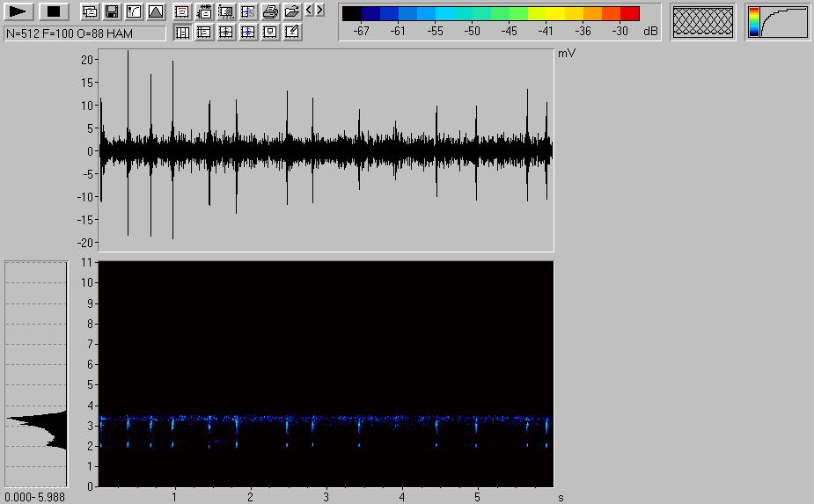
Task: Toggle the pressed vertical-columns cursor icon
Action: pos(182,33)
